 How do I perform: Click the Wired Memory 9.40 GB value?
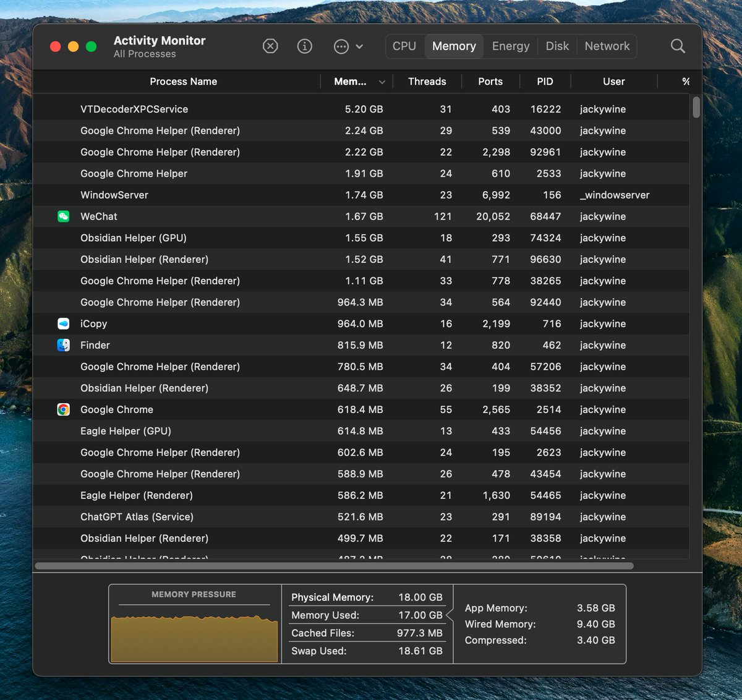(596, 624)
